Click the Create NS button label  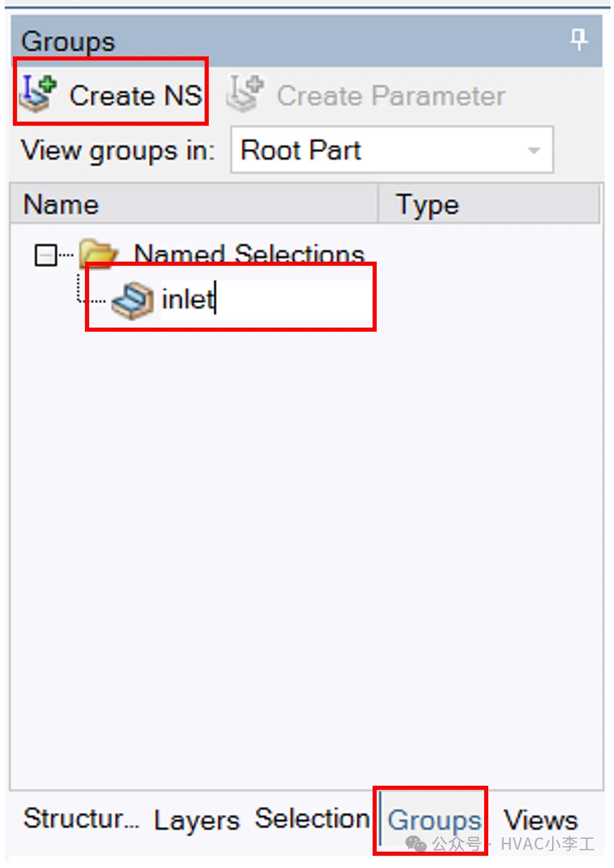coord(135,95)
